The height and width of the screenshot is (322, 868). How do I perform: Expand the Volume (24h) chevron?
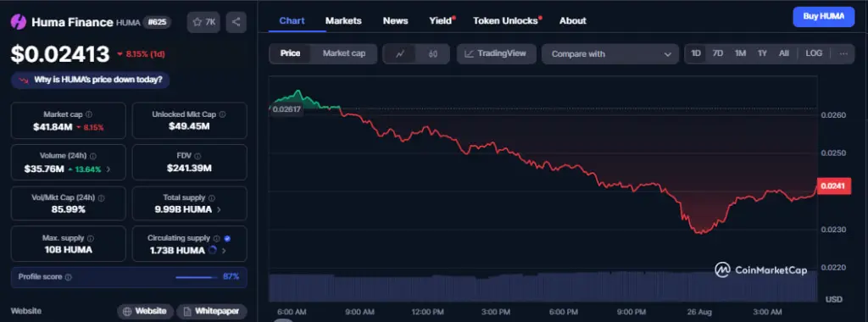tap(108, 169)
